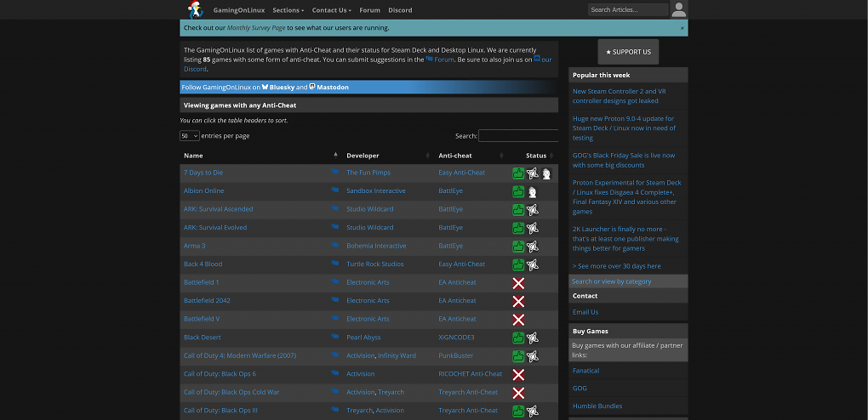Click the red X broken status for Battlefield V

pos(518,320)
